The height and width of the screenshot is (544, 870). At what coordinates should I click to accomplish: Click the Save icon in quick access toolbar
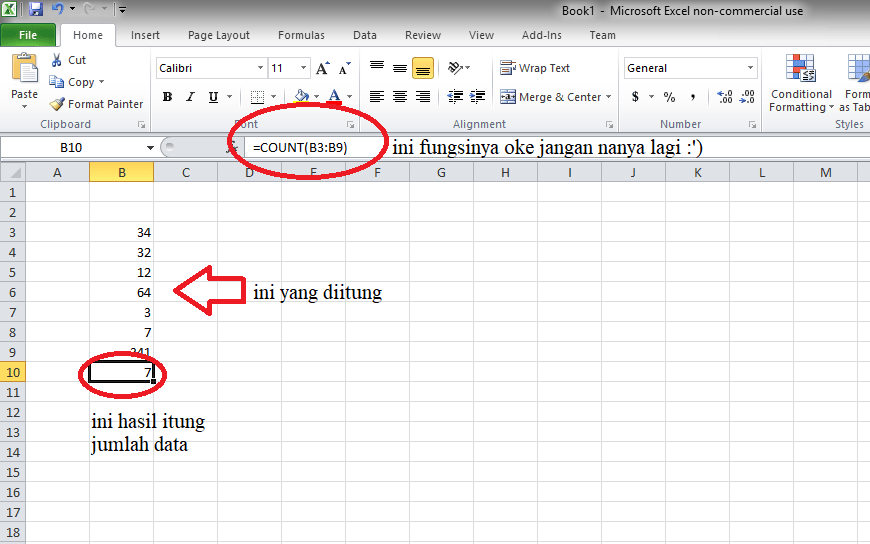pos(36,9)
